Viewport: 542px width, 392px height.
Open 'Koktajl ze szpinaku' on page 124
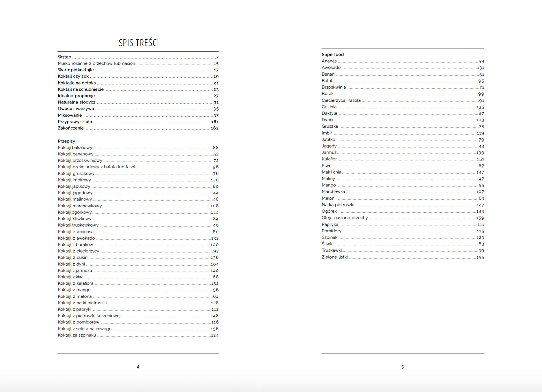77,335
